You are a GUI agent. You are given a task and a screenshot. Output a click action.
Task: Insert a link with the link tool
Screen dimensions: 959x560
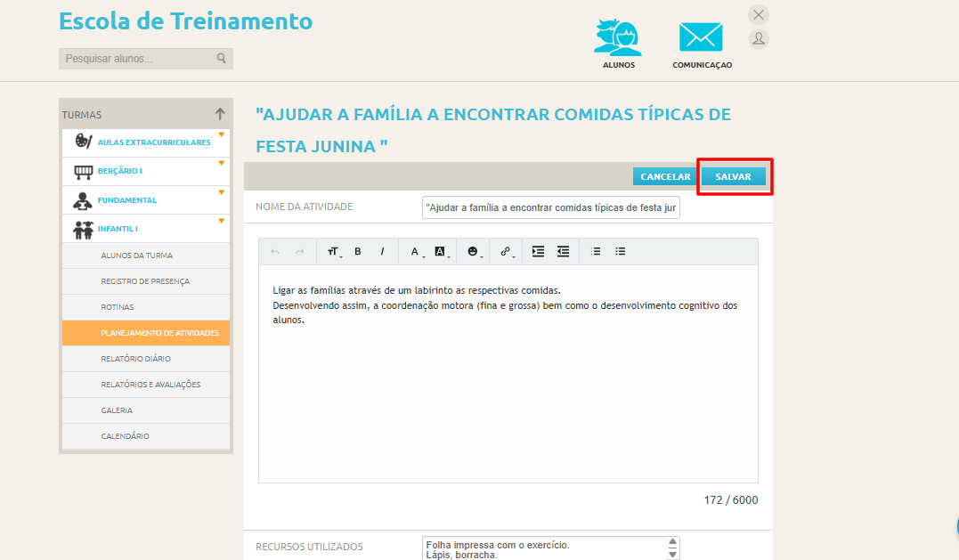(505, 252)
